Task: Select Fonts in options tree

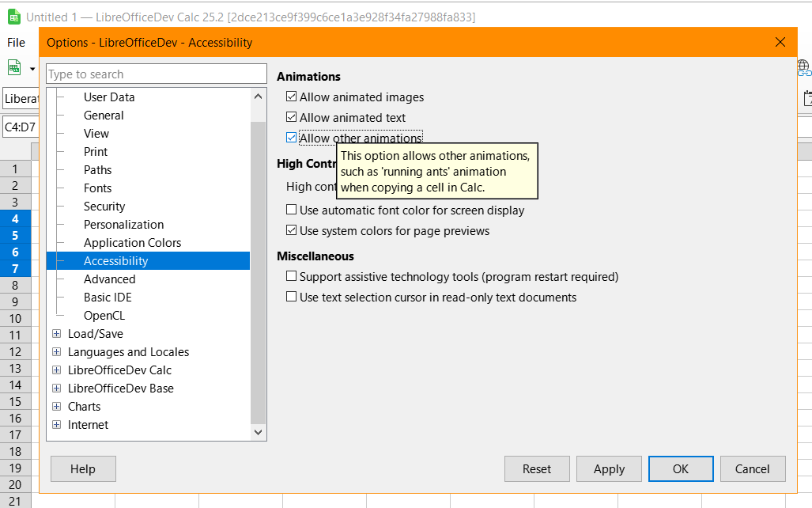Action: 97,188
